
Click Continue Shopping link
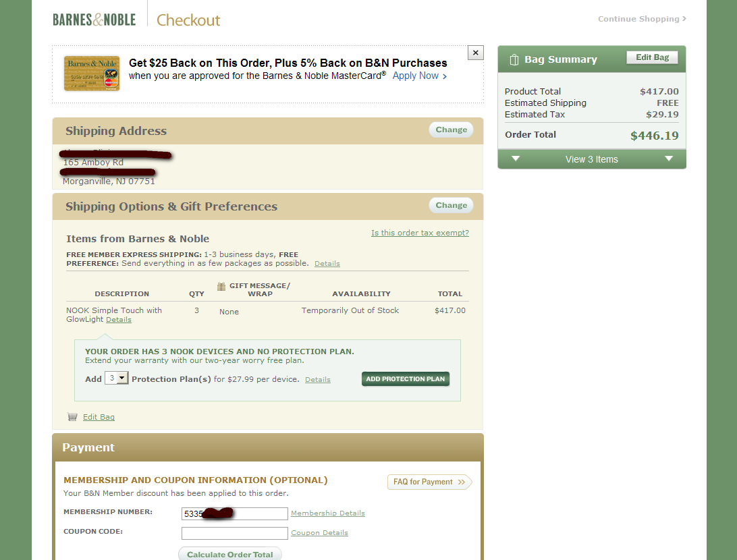pyautogui.click(x=642, y=19)
